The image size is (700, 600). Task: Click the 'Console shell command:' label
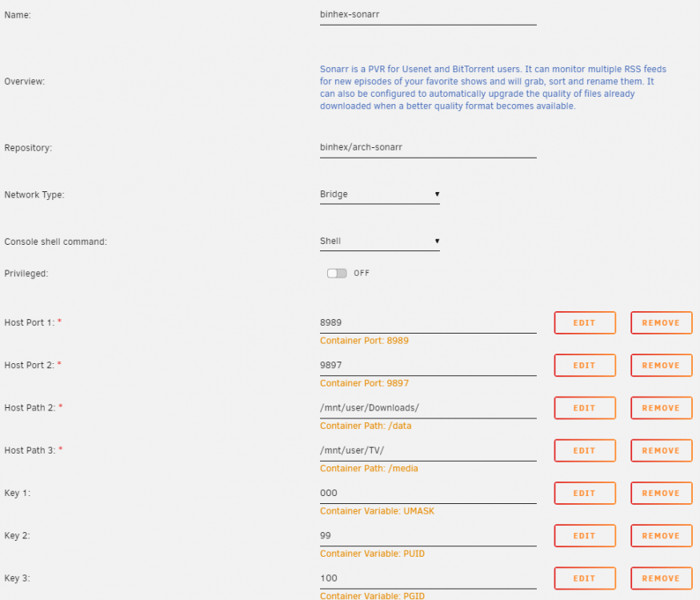tap(55, 242)
